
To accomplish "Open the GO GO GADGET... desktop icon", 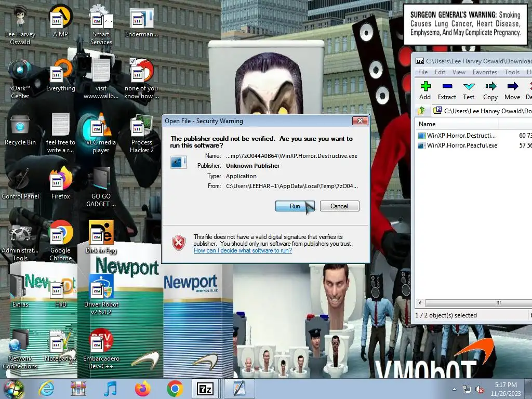I will pos(101,187).
